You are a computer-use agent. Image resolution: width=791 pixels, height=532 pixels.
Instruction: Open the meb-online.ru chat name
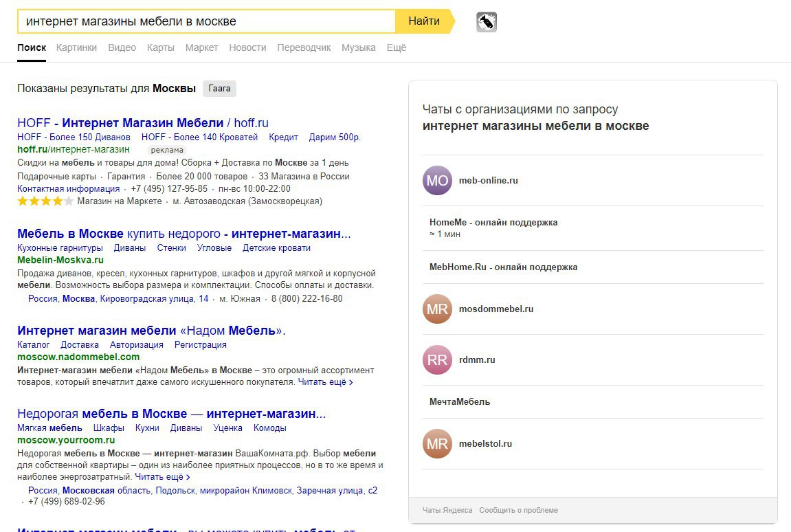click(x=489, y=180)
